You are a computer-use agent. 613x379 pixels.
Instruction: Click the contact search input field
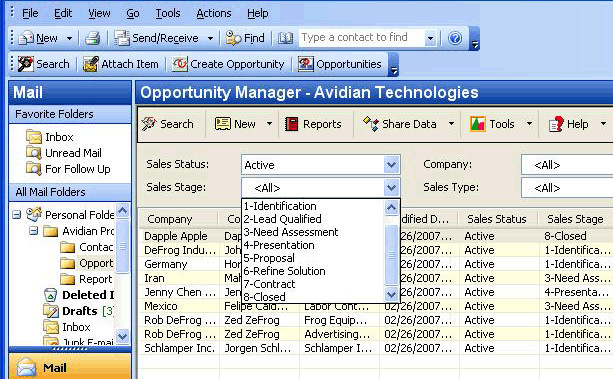coord(362,38)
